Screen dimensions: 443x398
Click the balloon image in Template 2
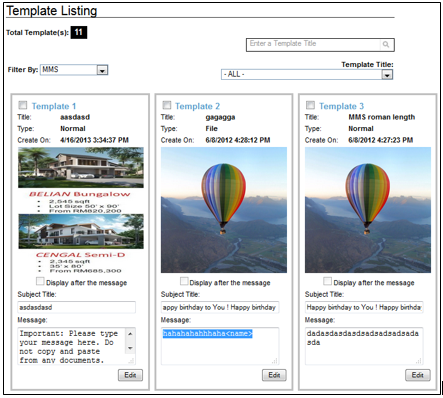[x=224, y=210]
